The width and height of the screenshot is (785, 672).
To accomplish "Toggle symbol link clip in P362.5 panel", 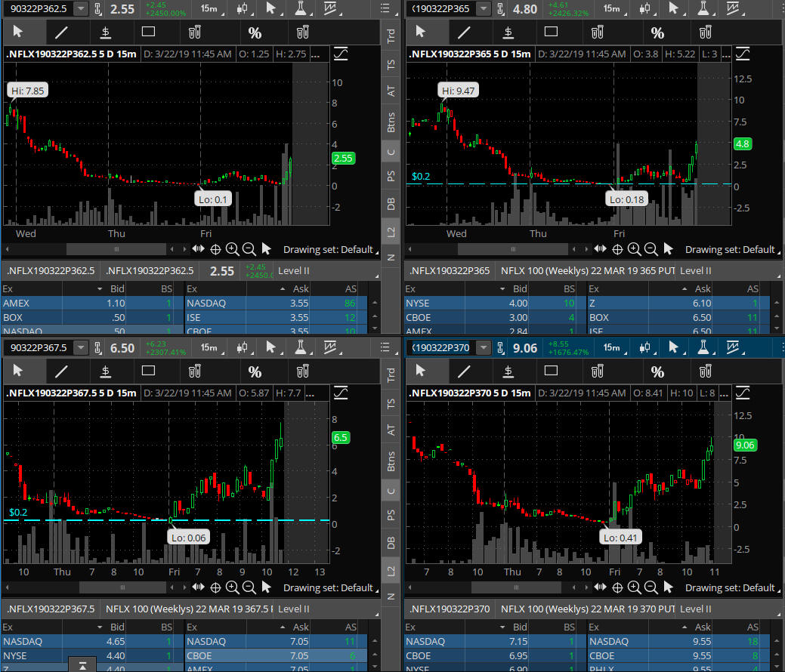I will (98, 9).
